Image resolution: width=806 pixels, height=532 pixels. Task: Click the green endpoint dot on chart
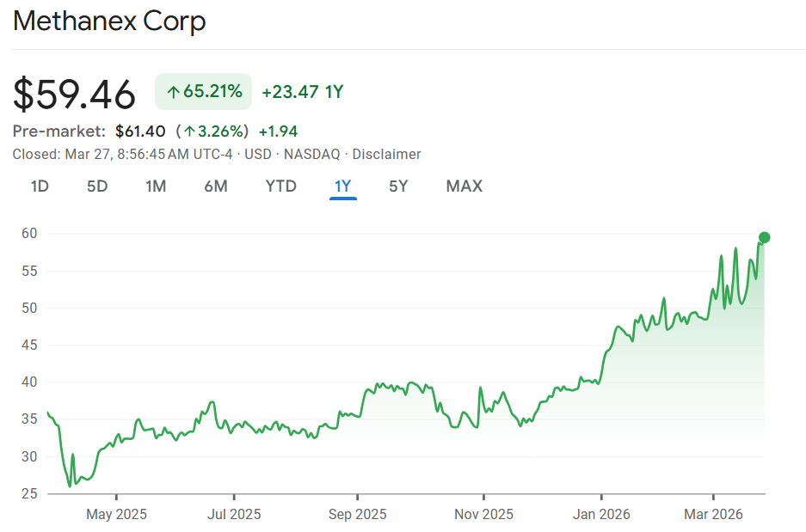coord(764,237)
